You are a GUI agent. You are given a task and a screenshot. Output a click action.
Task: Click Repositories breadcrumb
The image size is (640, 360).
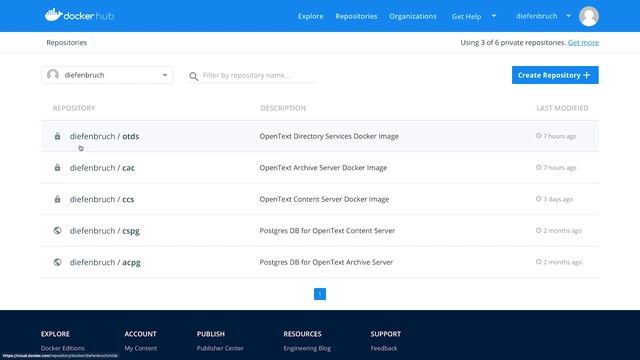pyautogui.click(x=67, y=42)
